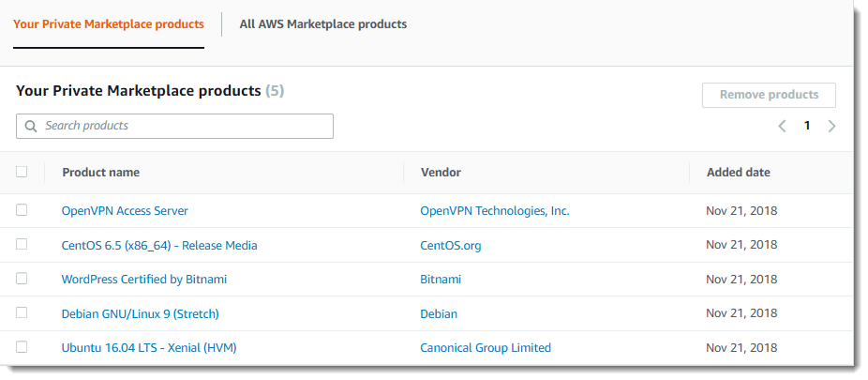Click page number 1 in pagination

[x=807, y=126]
